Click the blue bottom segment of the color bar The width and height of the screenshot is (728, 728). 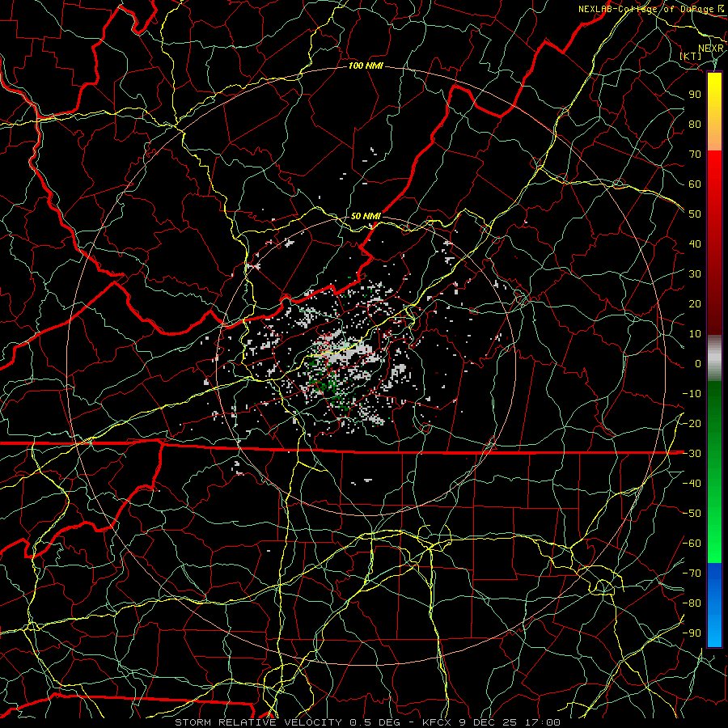coord(714,605)
